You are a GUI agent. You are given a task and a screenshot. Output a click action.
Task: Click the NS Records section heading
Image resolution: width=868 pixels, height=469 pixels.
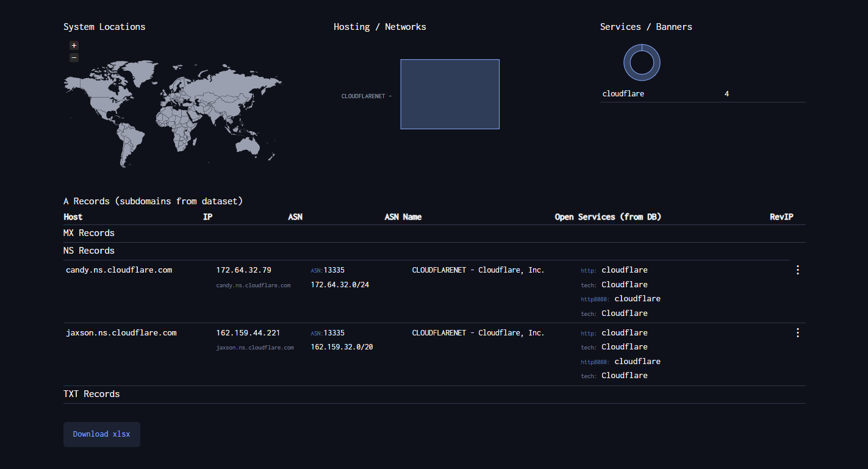click(89, 251)
